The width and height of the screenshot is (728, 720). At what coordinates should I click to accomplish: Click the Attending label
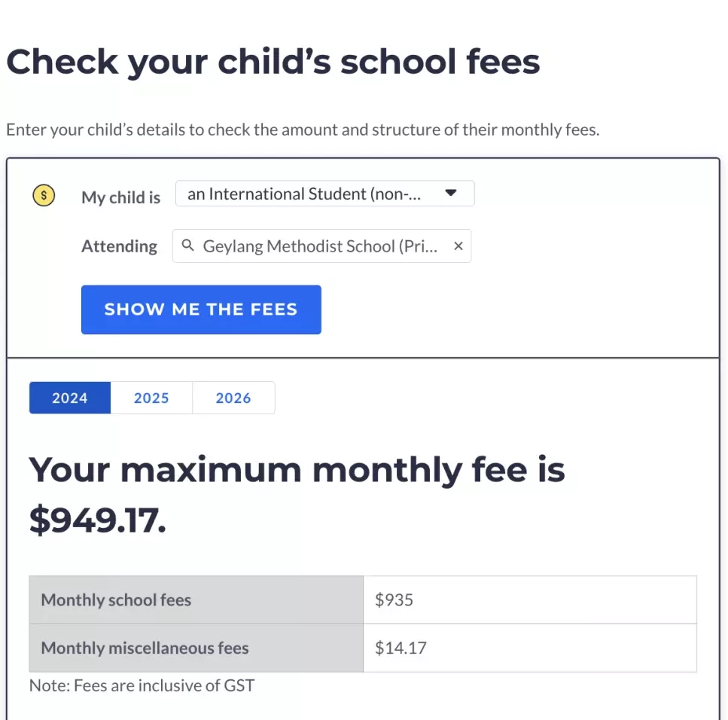point(119,246)
